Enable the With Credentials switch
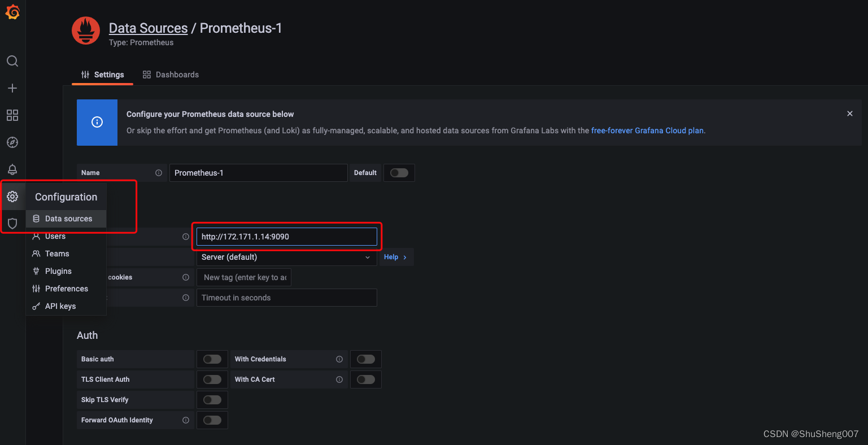 coord(366,359)
